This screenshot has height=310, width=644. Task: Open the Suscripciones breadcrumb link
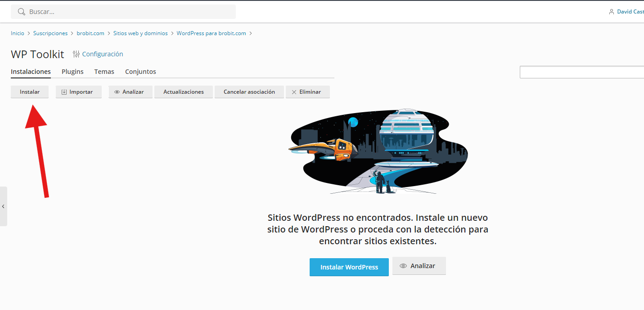pos(50,33)
